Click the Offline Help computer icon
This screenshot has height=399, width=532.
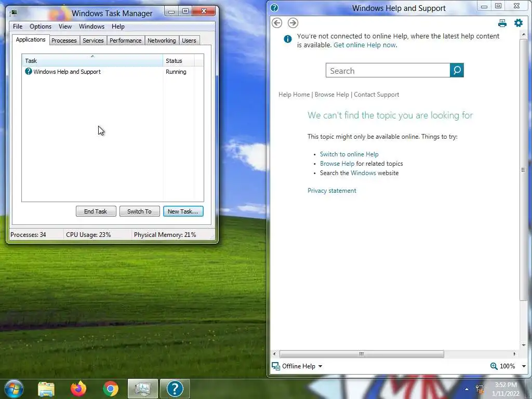276,366
